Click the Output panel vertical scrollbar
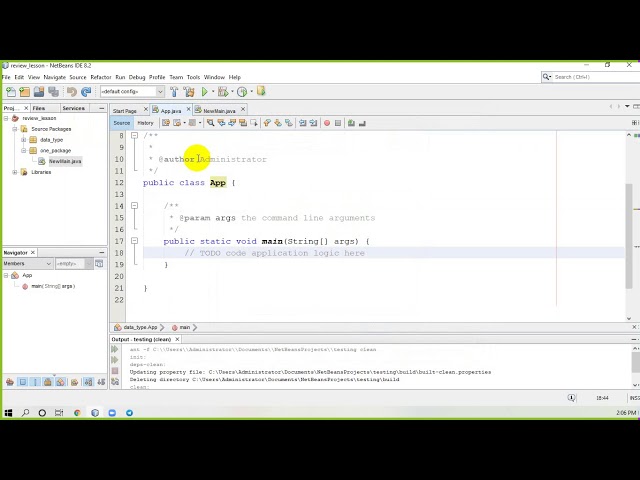Viewport: 640px width, 480px height. point(636,362)
